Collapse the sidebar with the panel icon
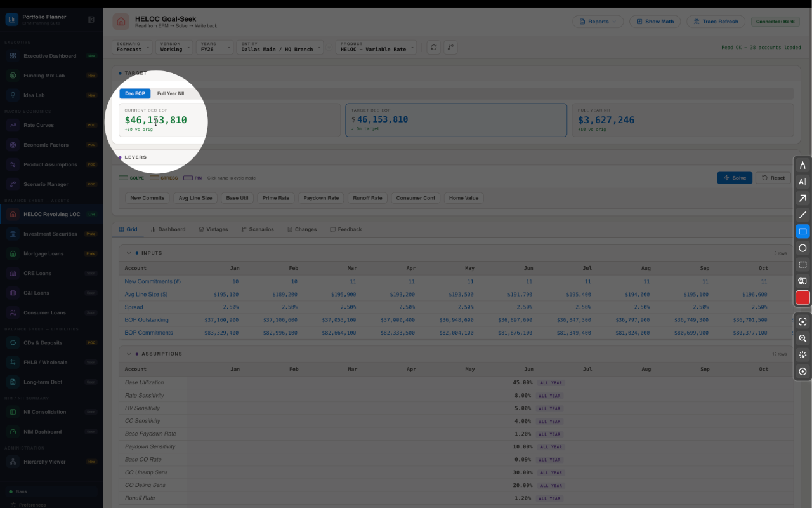812x508 pixels. tap(91, 20)
